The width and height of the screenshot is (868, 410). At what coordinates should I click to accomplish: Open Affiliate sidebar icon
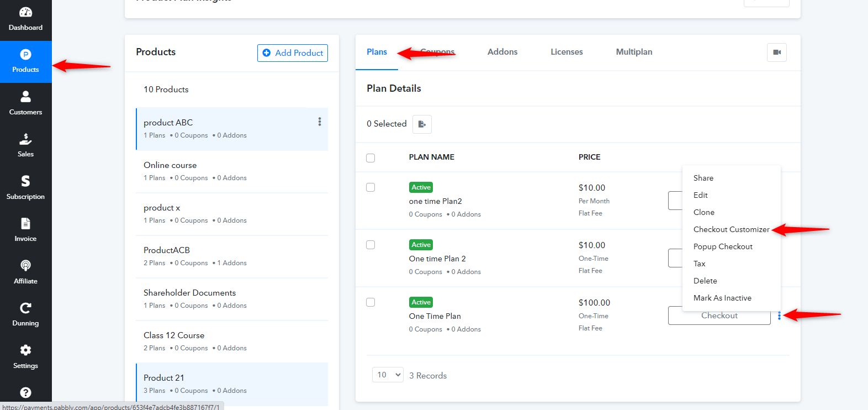(x=25, y=265)
